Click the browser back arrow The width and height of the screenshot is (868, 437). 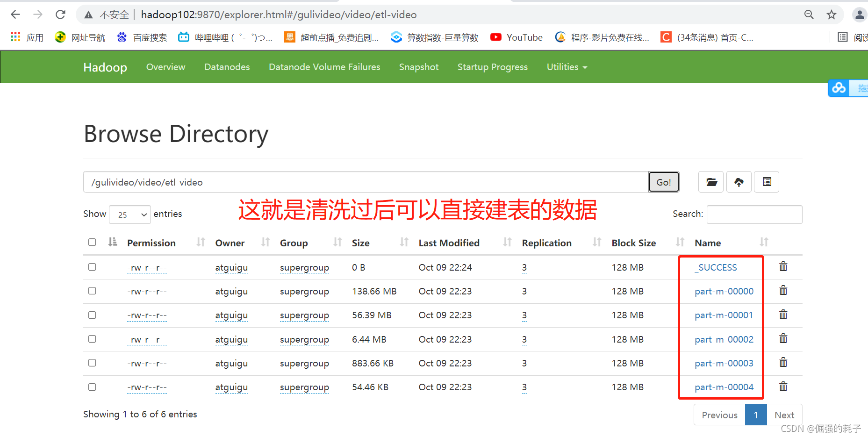[x=15, y=14]
